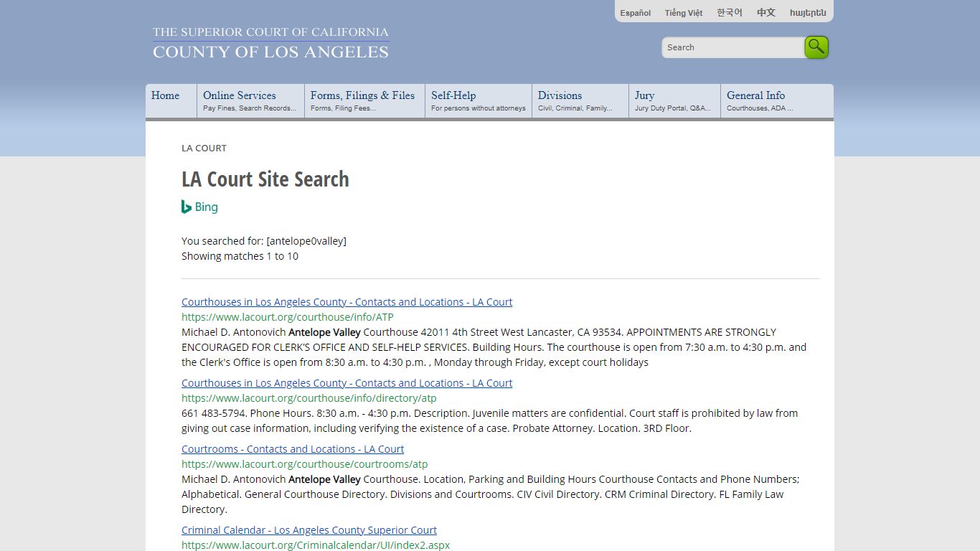This screenshot has height=551, width=980.
Task: Click the 'You searched for: [antelope0valley]' text
Action: point(264,241)
